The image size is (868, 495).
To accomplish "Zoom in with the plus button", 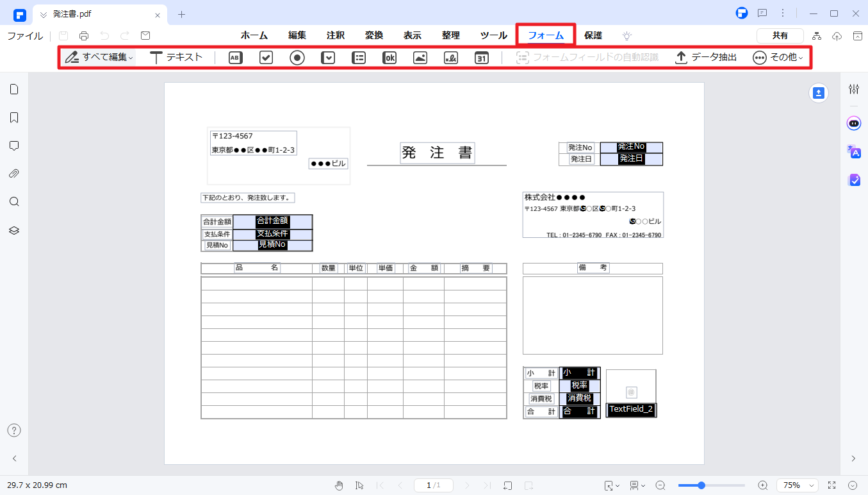I will tap(763, 485).
